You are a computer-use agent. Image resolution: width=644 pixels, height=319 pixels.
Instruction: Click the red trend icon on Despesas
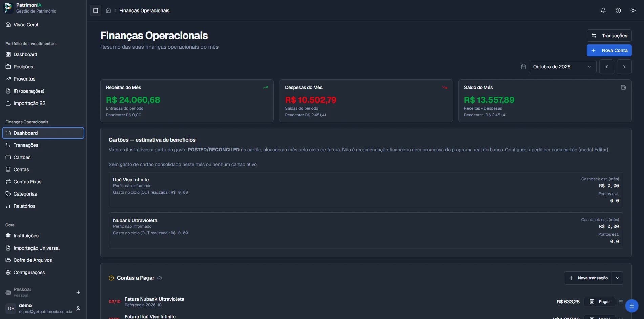click(444, 87)
